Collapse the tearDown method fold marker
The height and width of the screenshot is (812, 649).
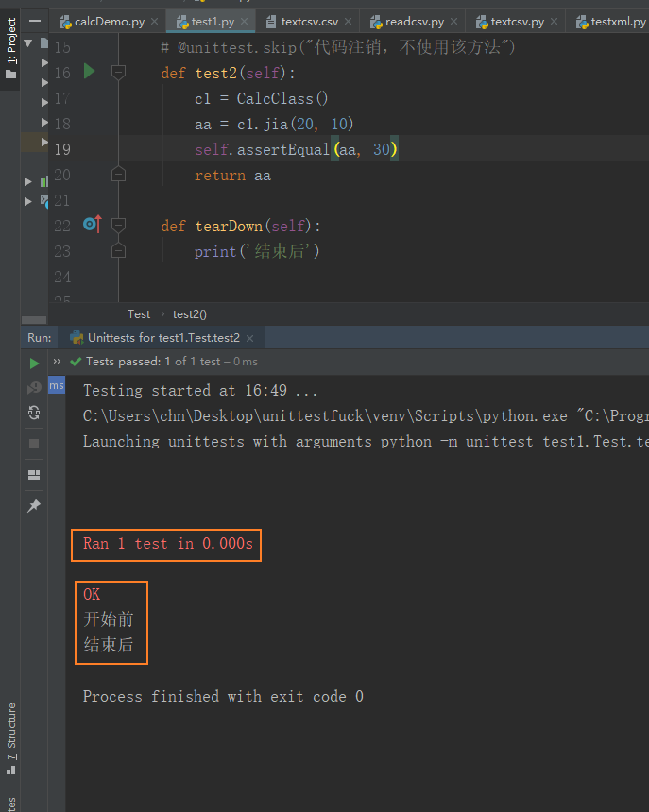tap(118, 225)
